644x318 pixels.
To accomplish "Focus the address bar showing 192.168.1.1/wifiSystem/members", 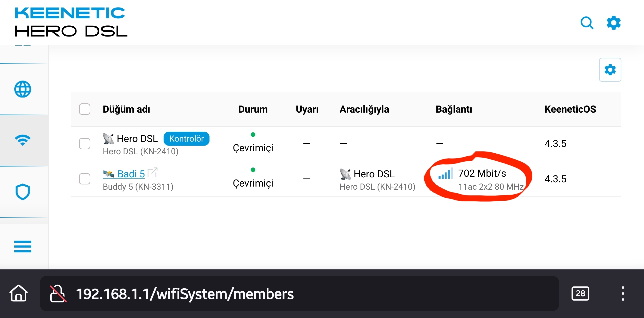I will pyautogui.click(x=299, y=294).
